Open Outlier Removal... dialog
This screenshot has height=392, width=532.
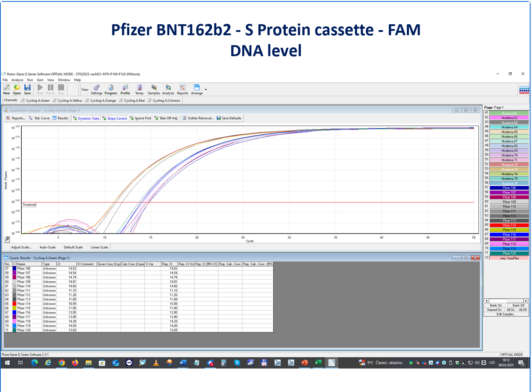pos(198,118)
